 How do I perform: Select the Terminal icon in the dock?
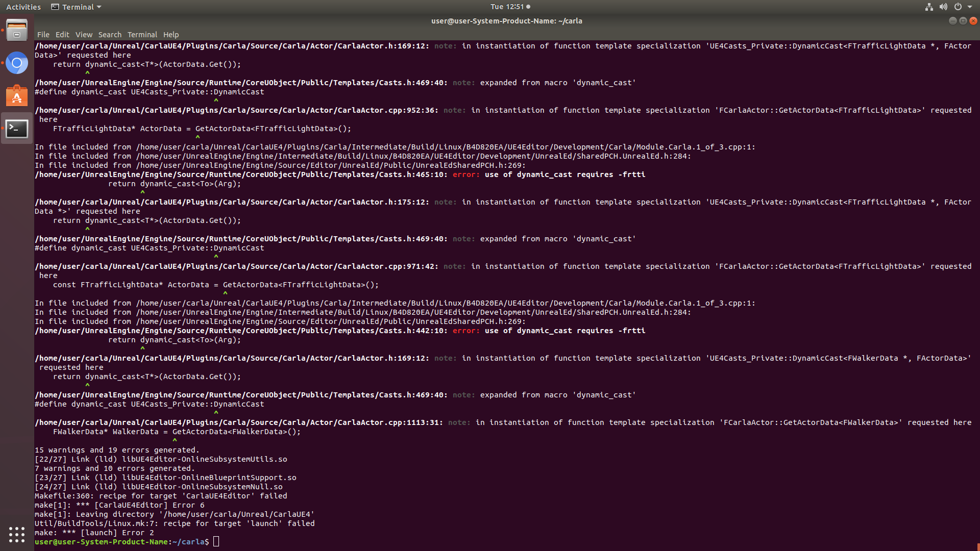click(17, 129)
